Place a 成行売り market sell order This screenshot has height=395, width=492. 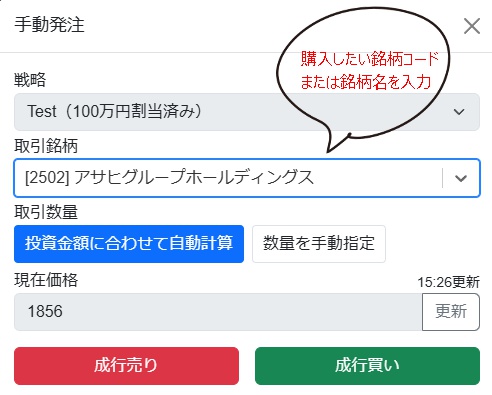click(x=126, y=366)
